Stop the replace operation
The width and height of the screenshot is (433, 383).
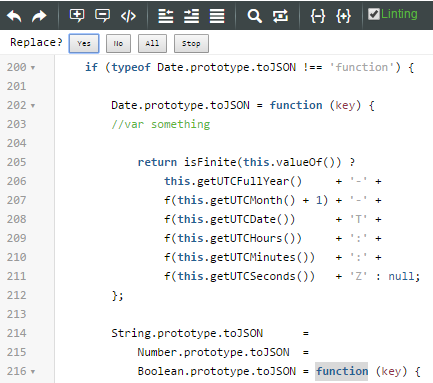point(191,43)
